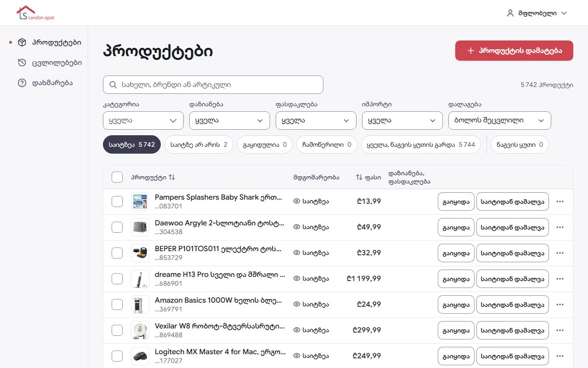The image size is (588, 368).
Task: Open more options for Pampers Splashers row
Action: [560, 201]
